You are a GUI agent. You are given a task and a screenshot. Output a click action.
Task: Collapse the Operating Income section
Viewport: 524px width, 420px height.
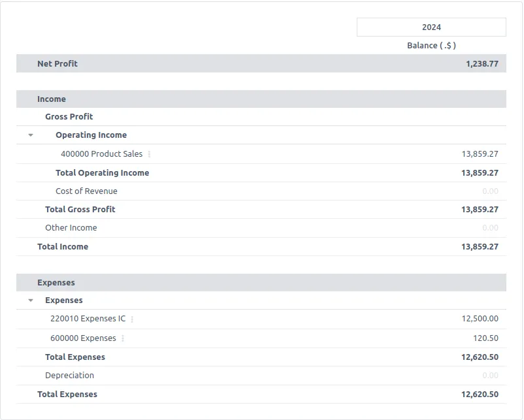29,135
